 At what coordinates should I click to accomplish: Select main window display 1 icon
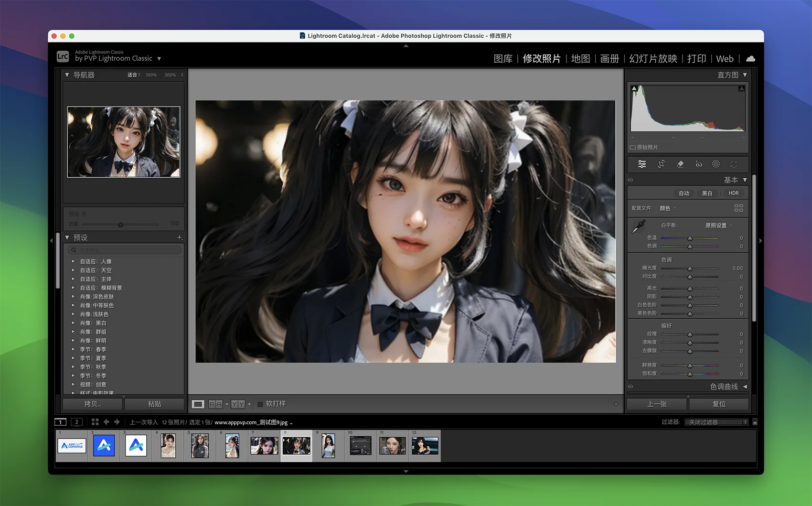[61, 422]
